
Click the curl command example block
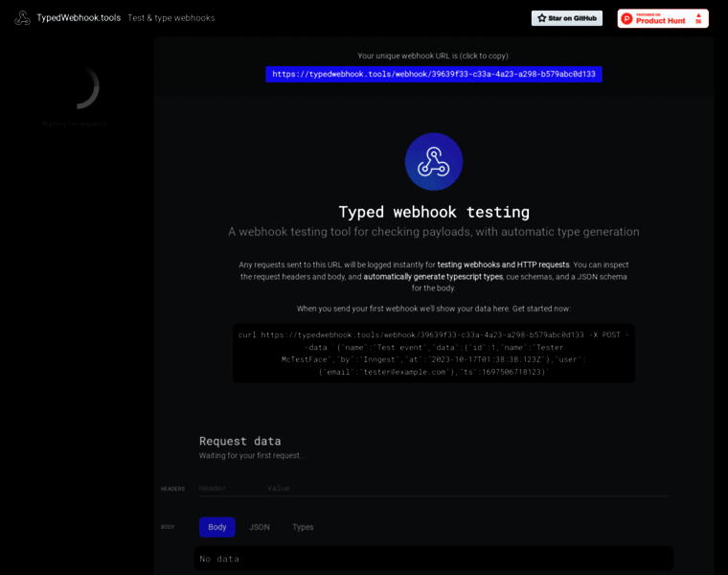coord(434,353)
